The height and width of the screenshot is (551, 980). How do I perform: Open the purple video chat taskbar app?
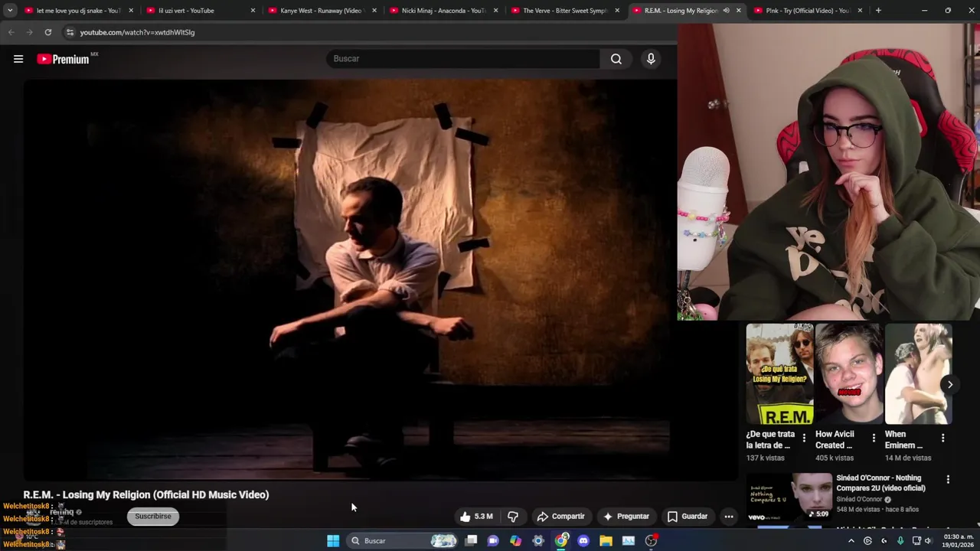click(x=493, y=541)
